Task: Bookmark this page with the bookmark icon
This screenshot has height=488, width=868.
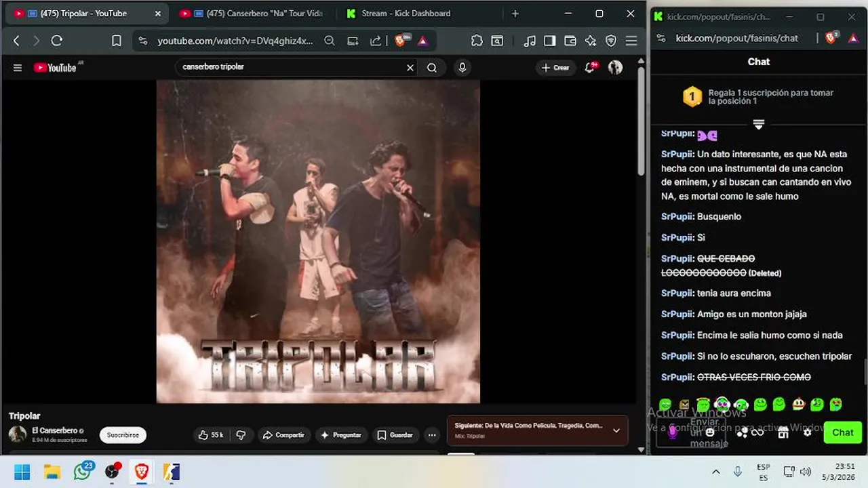Action: [117, 41]
